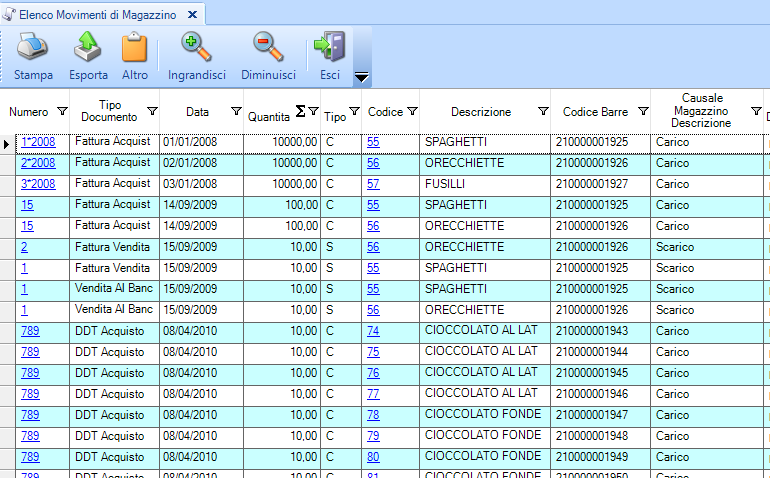The image size is (770, 478).
Task: Zoom in with Ingrandisci magnifier
Action: point(196,46)
